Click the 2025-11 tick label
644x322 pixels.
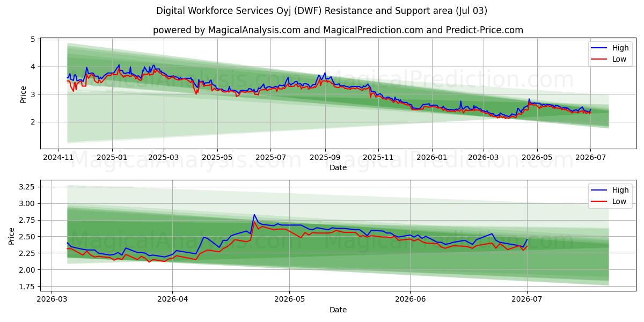[x=378, y=158]
